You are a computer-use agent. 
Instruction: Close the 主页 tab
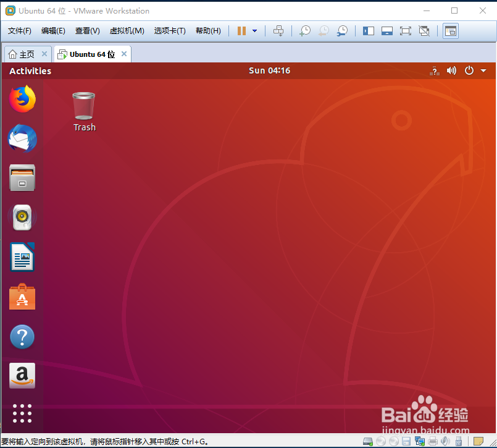click(44, 54)
